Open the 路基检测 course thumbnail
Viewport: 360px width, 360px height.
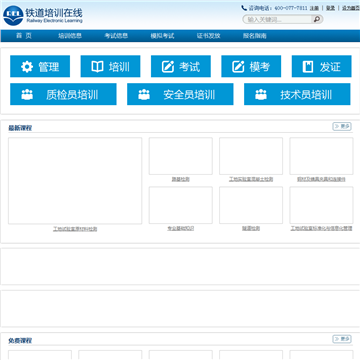point(181,156)
